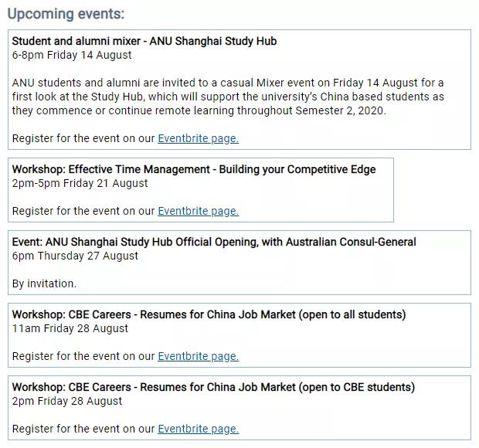The height and width of the screenshot is (448, 479).
Task: Click the 2pm Friday 28 August time
Action: pyautogui.click(x=67, y=402)
